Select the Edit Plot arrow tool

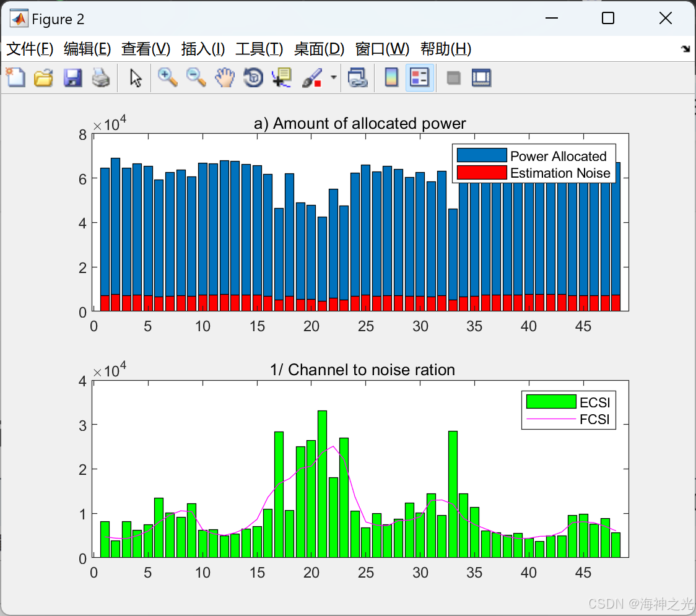click(136, 77)
